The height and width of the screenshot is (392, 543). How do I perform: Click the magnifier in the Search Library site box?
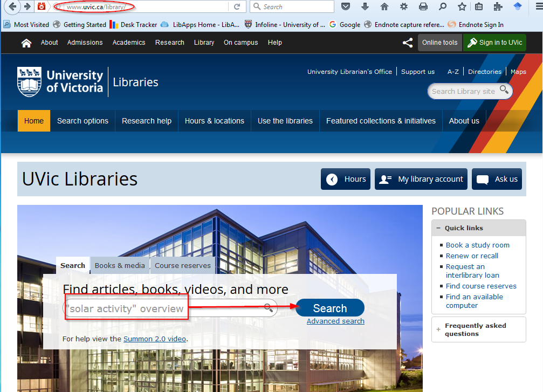[504, 90]
